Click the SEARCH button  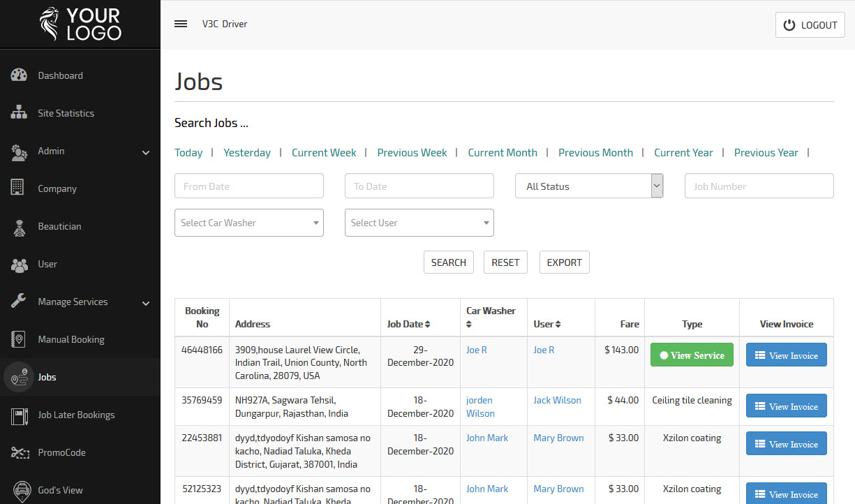(x=449, y=262)
